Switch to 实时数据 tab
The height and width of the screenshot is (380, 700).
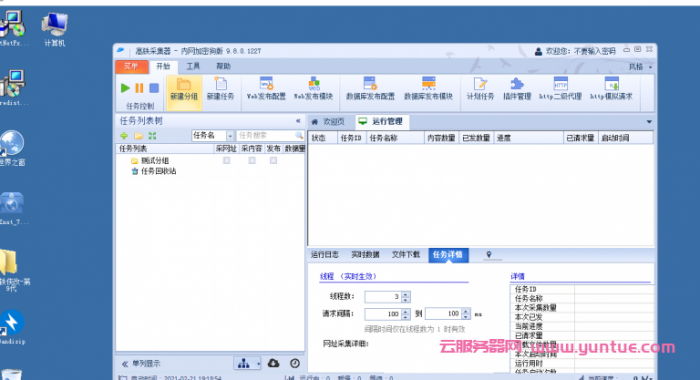click(365, 255)
